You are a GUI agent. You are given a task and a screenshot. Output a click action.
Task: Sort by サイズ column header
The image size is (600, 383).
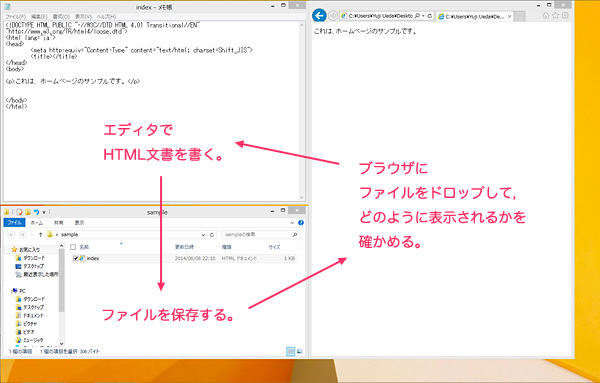pos(274,247)
